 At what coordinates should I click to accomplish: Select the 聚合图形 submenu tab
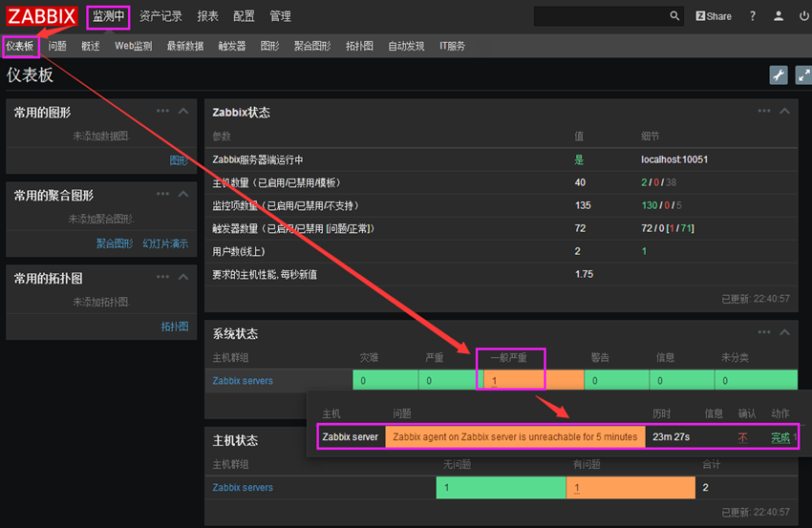point(312,46)
